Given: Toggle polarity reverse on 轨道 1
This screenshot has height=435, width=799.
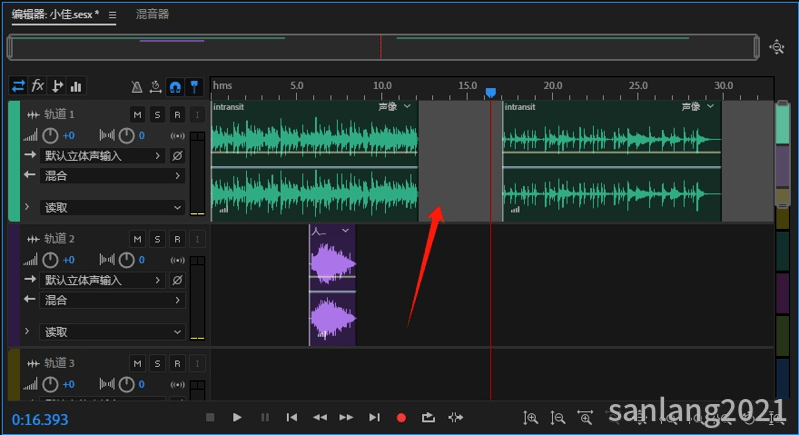Looking at the screenshot, I should (177, 156).
